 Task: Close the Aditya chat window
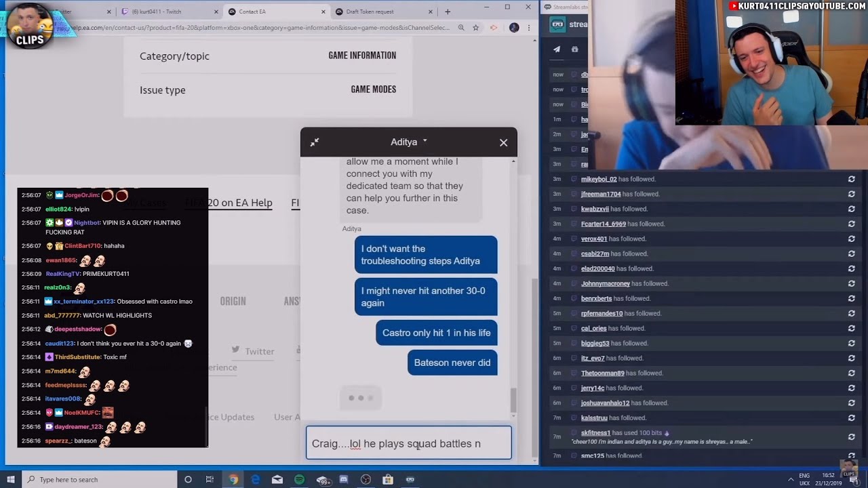503,142
